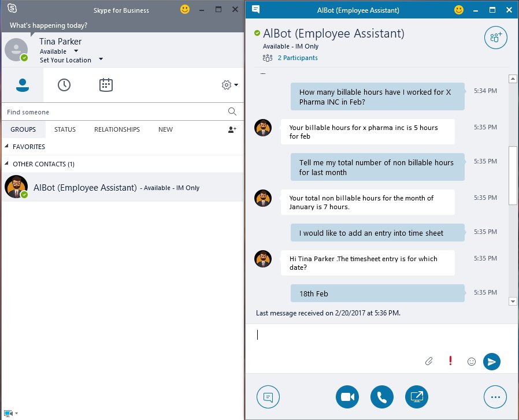The image size is (519, 420).
Task: Select the GROUPS tab
Action: [x=23, y=129]
